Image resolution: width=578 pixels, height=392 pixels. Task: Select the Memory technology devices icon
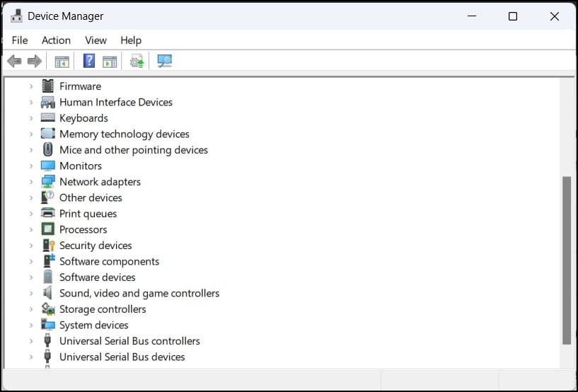(x=47, y=134)
